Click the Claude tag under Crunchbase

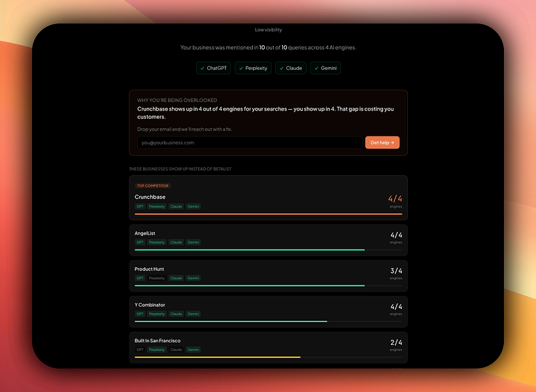[176, 206]
